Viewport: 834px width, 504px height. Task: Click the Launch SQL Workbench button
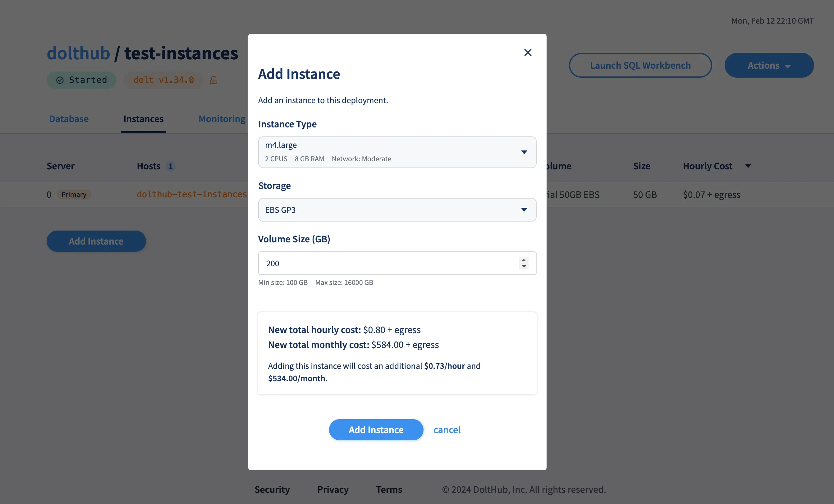point(640,65)
